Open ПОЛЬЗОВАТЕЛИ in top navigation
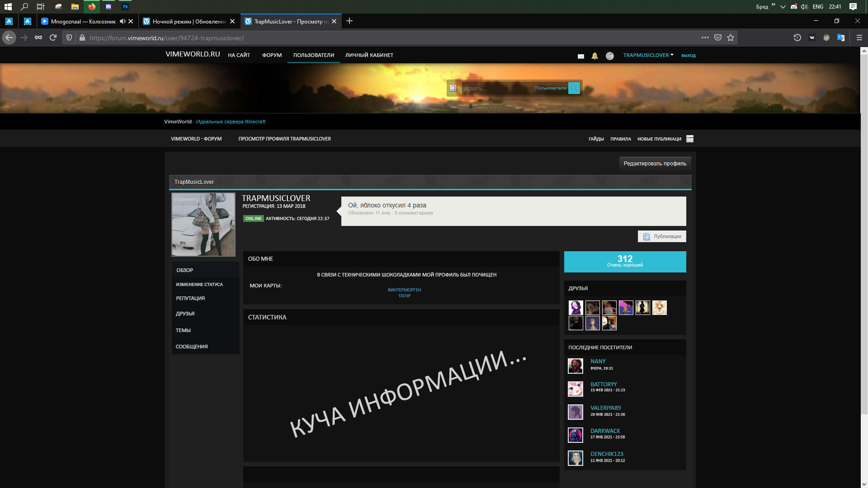868x488 pixels. (314, 55)
